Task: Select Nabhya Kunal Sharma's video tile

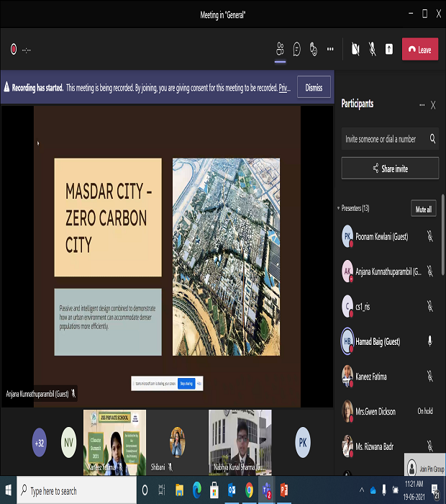Action: click(240, 442)
